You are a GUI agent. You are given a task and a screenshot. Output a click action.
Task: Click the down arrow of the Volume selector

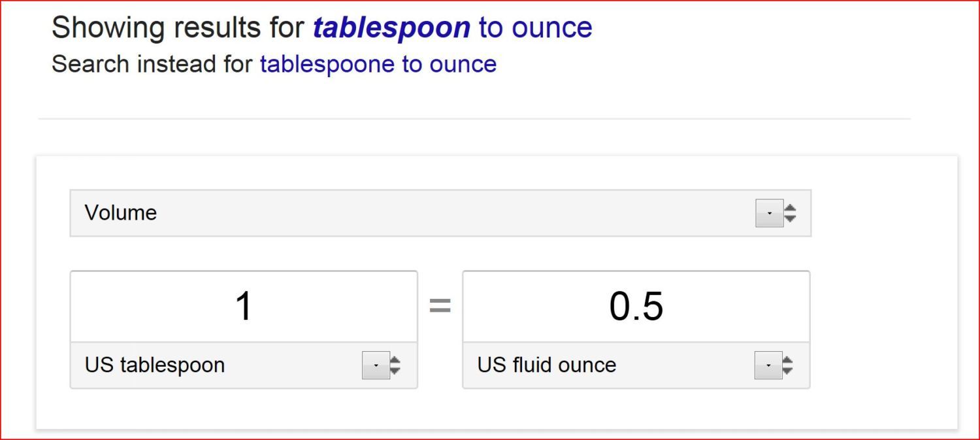pyautogui.click(x=790, y=218)
